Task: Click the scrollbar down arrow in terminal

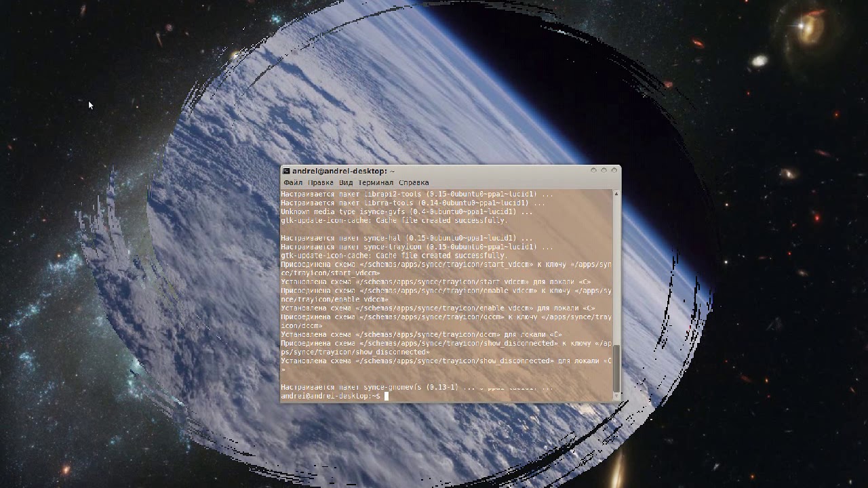Action: click(616, 397)
